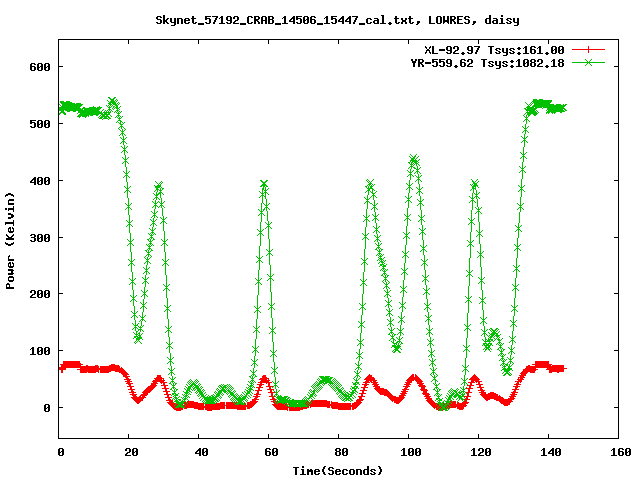Click the y-axis tick label 600

[40, 67]
